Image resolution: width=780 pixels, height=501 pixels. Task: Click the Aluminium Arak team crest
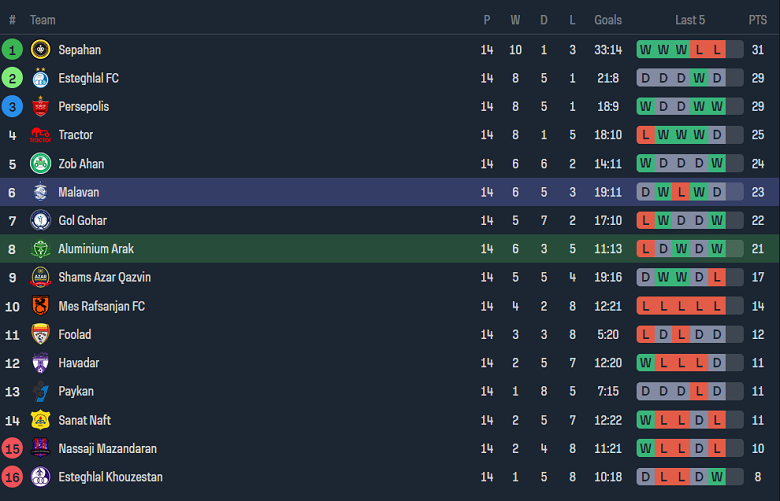[40, 249]
